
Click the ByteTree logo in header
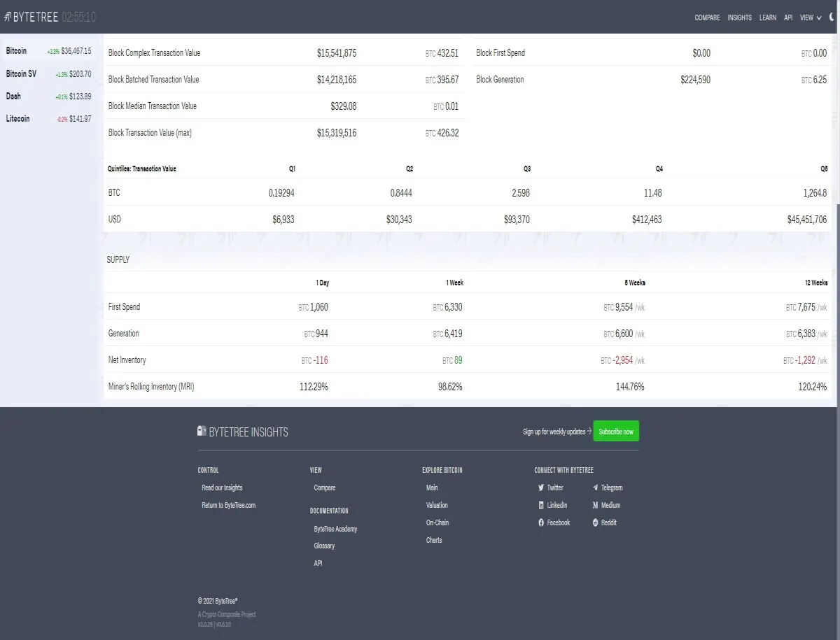(x=31, y=17)
